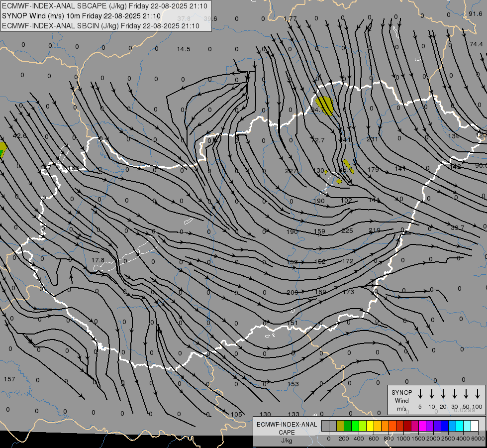Click the 157 CAPE value on map
Screen dimensions: 487x448
tap(9, 379)
